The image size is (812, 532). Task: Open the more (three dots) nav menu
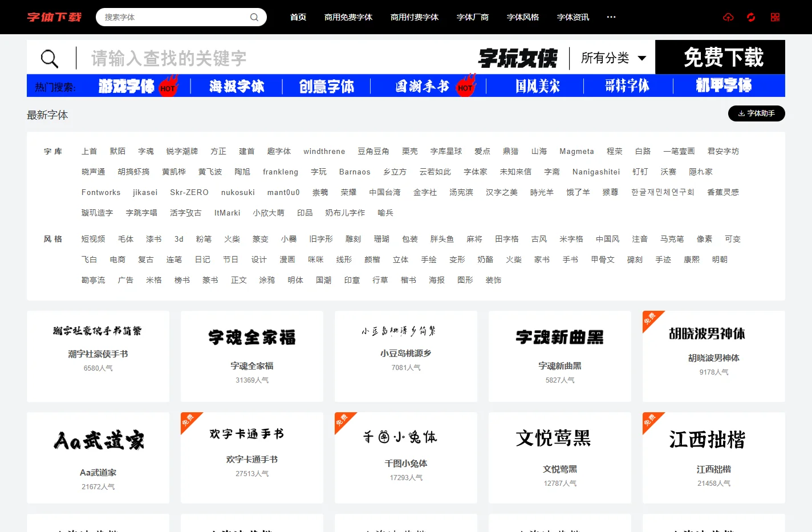coord(611,17)
